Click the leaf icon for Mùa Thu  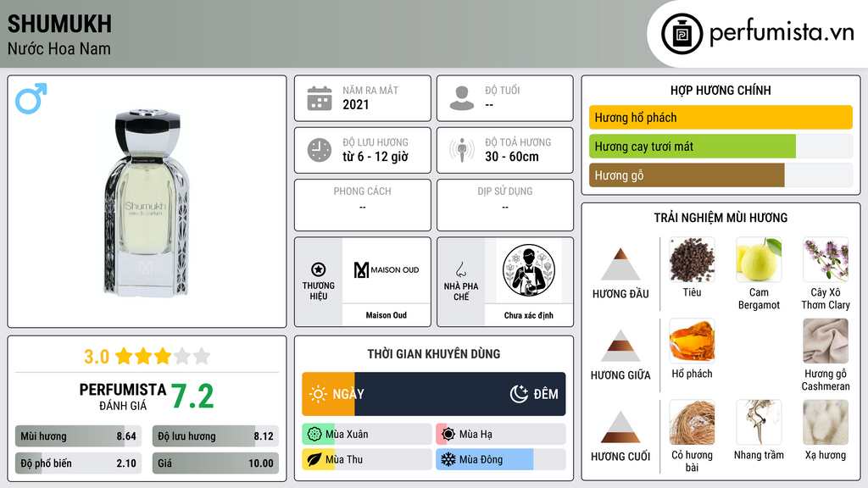314,459
